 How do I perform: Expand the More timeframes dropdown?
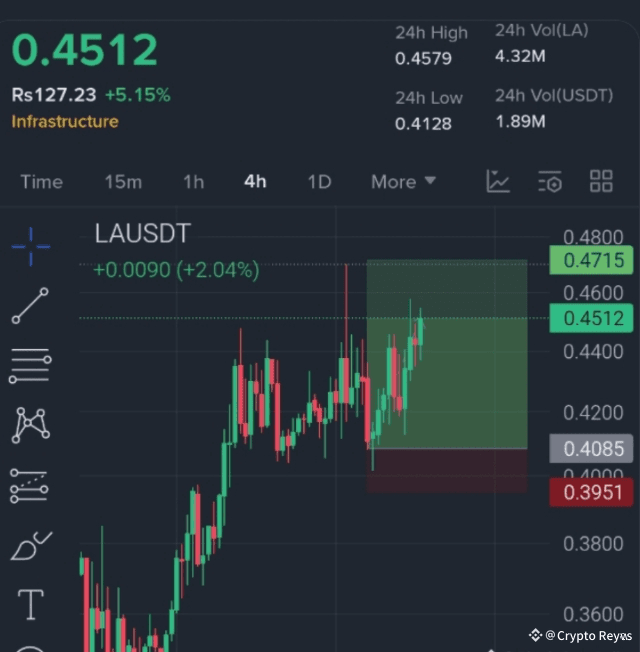pos(403,182)
